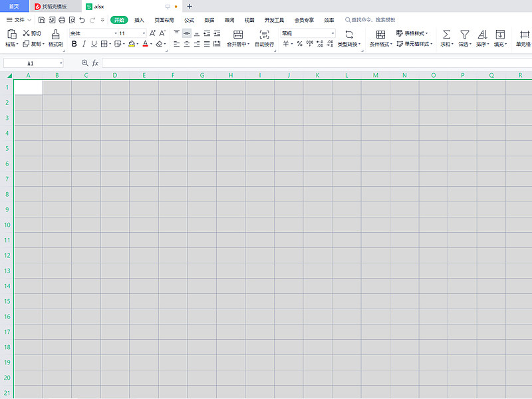Viewport: 532px width, 399px height.
Task: Align text to top of cell
Action: click(x=177, y=33)
